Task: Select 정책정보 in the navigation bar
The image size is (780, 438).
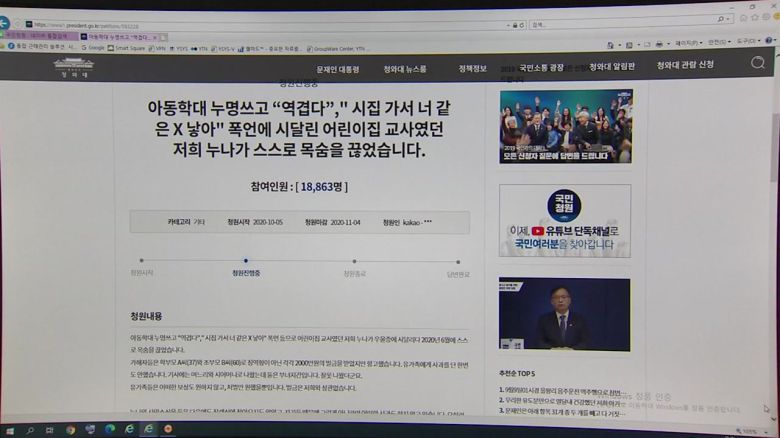Action: click(473, 69)
